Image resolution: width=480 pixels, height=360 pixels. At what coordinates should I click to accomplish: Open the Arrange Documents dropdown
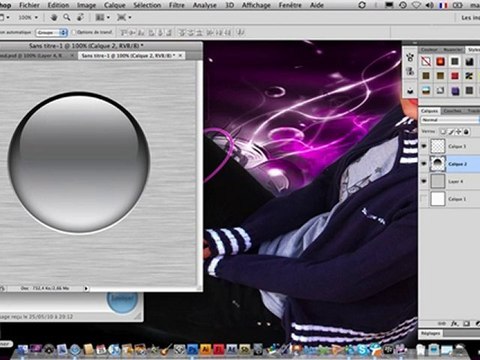[102, 17]
